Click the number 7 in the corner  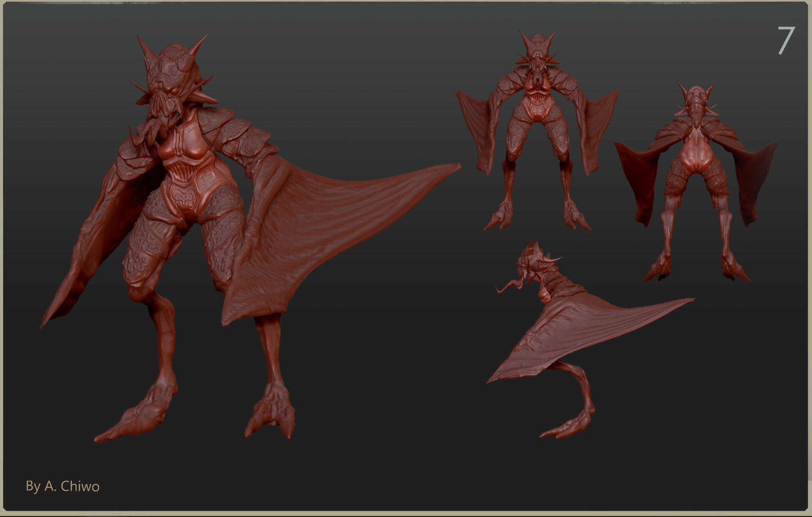point(786,41)
